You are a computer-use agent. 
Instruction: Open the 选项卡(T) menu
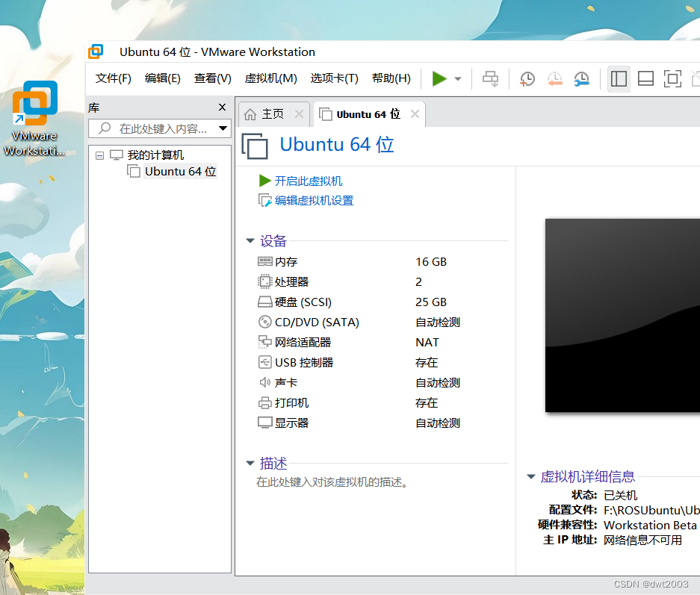pos(335,78)
